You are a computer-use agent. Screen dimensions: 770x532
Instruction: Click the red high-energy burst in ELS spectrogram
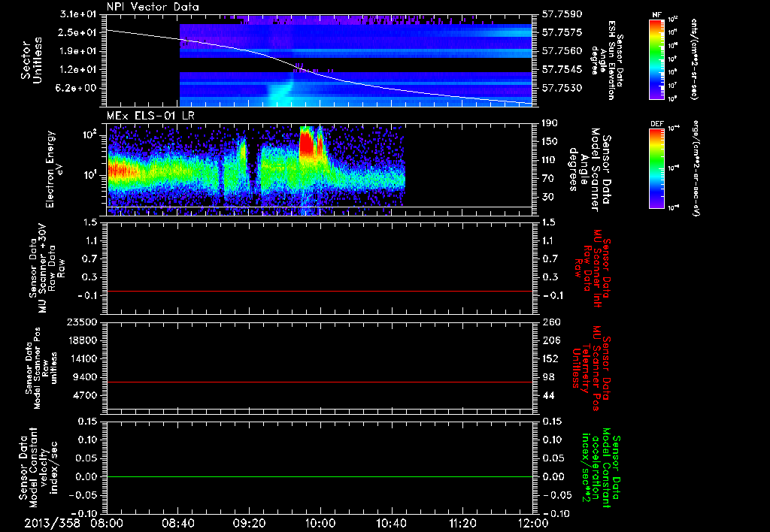pos(307,141)
